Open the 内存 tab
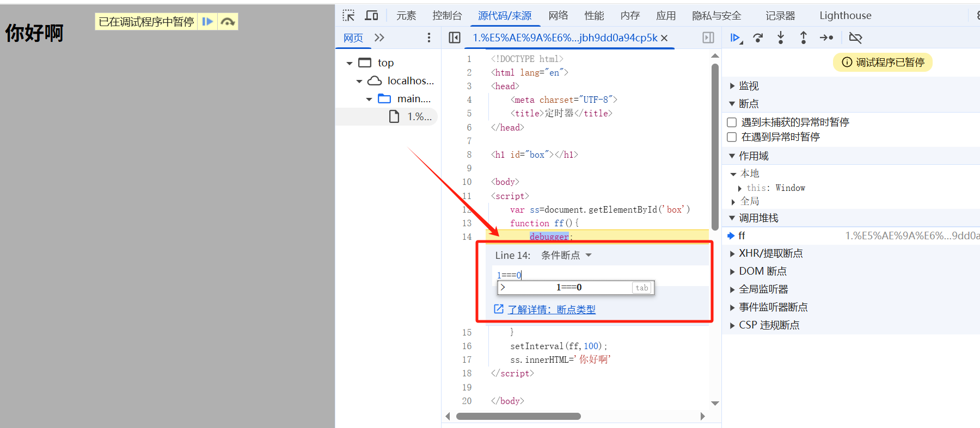The image size is (980, 428). 630,15
